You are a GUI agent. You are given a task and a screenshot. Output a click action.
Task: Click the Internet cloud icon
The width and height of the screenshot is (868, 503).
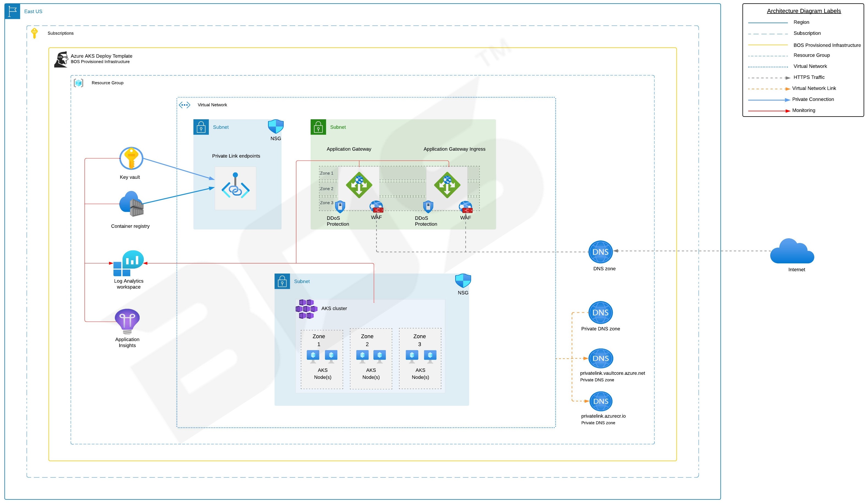coord(792,251)
